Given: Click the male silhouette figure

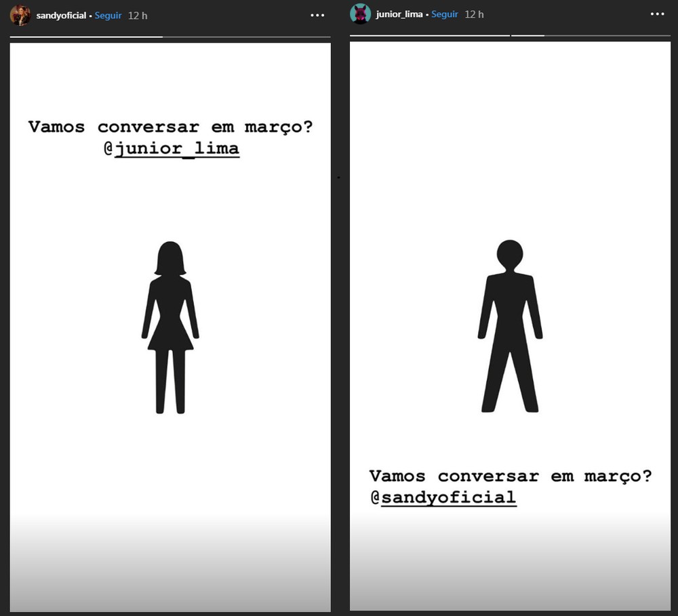Looking at the screenshot, I should 510,326.
